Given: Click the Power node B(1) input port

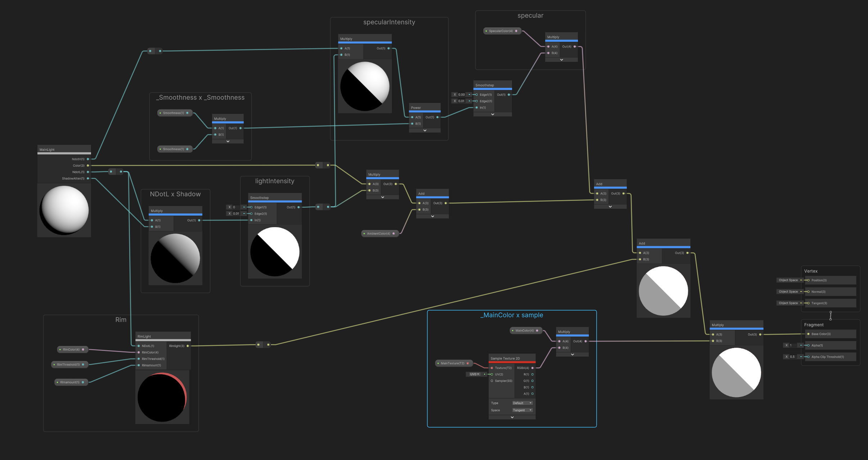Looking at the screenshot, I should (x=412, y=124).
